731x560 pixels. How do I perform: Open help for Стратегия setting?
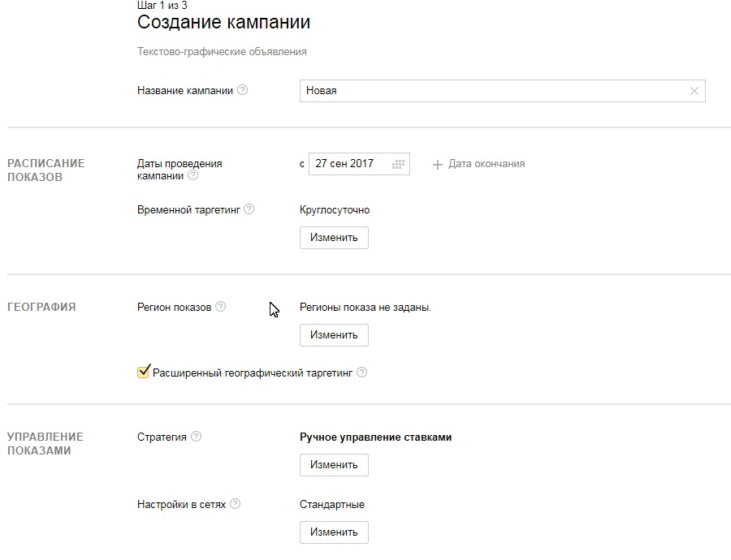195,436
